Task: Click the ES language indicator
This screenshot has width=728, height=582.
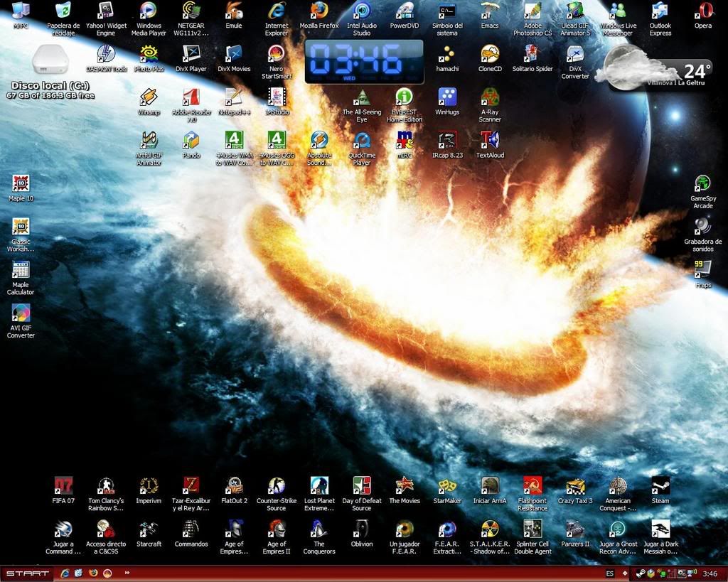Action: 610,573
